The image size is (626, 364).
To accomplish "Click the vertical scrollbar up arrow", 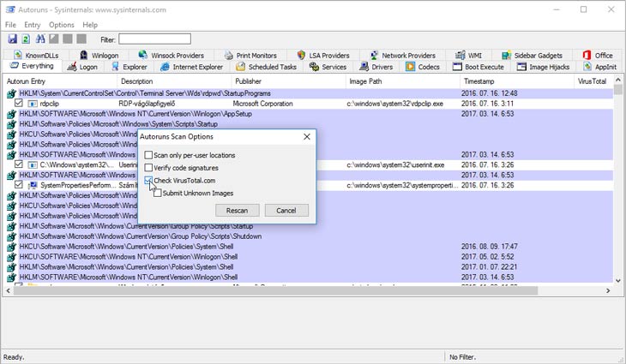I will click(x=617, y=80).
